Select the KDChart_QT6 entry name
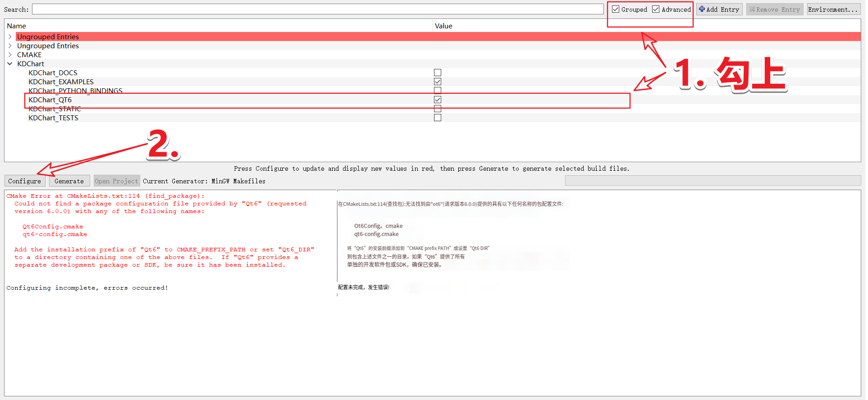Image resolution: width=868 pixels, height=400 pixels. pos(50,100)
